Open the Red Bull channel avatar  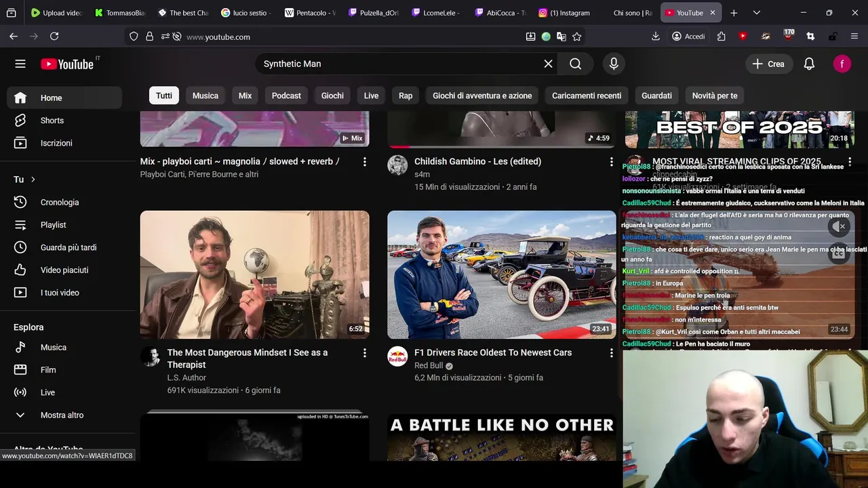tap(397, 357)
